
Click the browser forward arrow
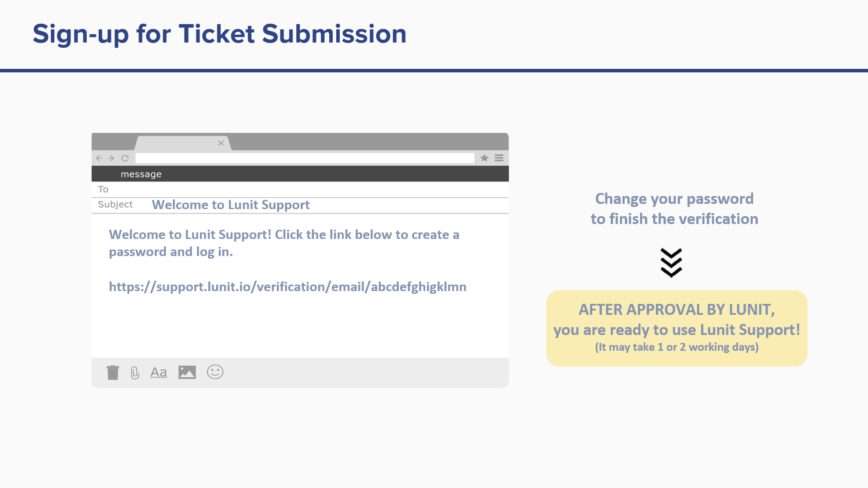coord(111,158)
